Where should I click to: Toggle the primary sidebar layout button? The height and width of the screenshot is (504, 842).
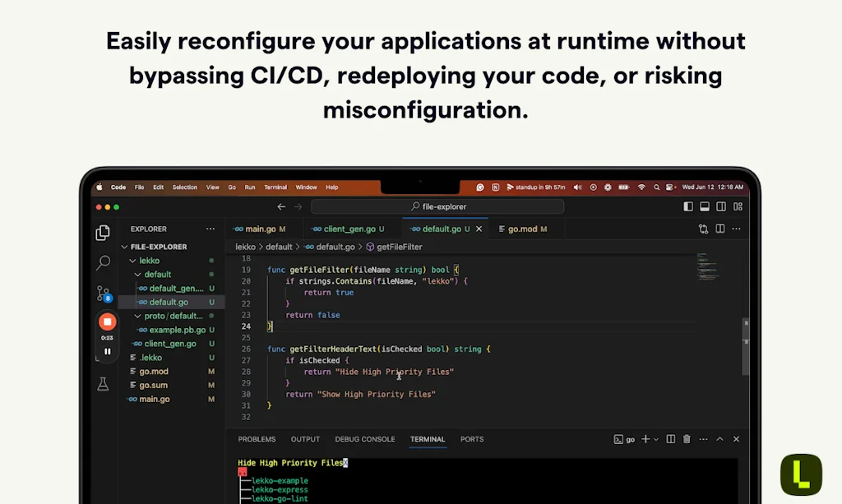688,207
